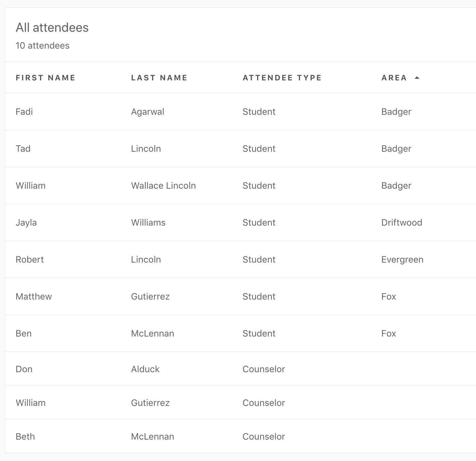Click Ben McLennan's first name
The height and width of the screenshot is (461, 476).
(24, 334)
